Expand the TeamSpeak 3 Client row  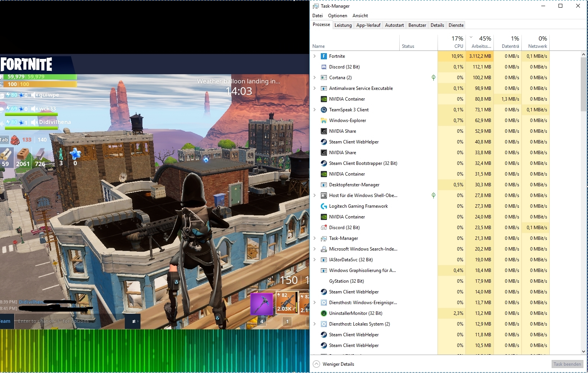315,110
